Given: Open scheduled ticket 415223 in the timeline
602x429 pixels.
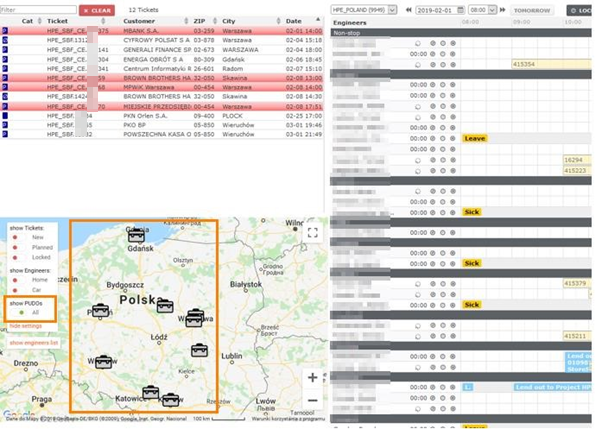Looking at the screenshot, I should point(577,171).
